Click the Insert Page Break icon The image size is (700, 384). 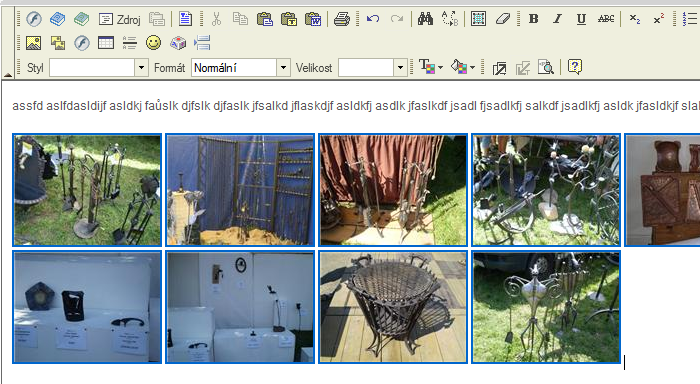coord(202,43)
